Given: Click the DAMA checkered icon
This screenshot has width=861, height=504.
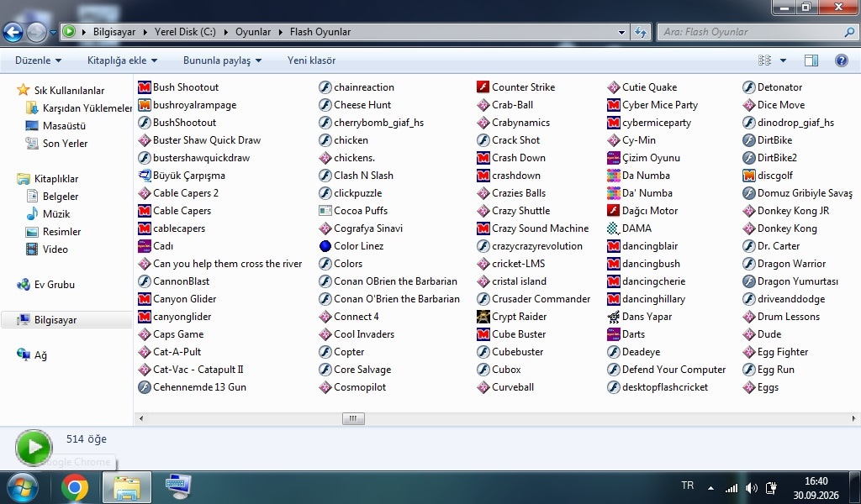Looking at the screenshot, I should 613,228.
